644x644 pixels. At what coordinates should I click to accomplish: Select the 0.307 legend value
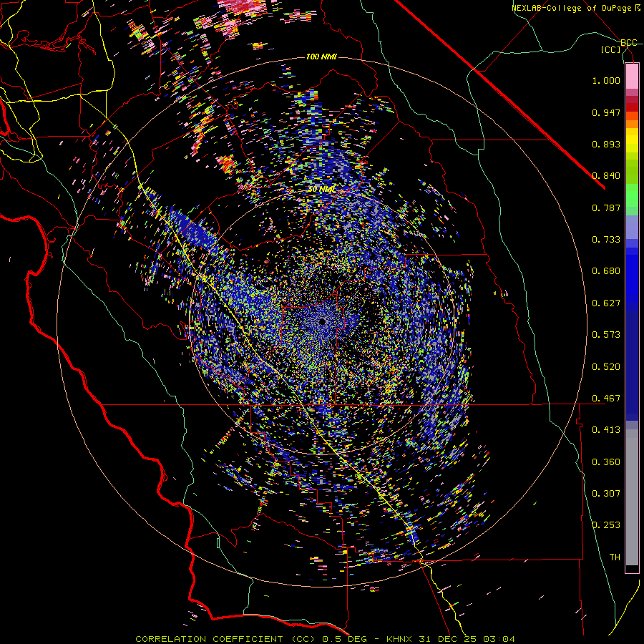click(606, 494)
